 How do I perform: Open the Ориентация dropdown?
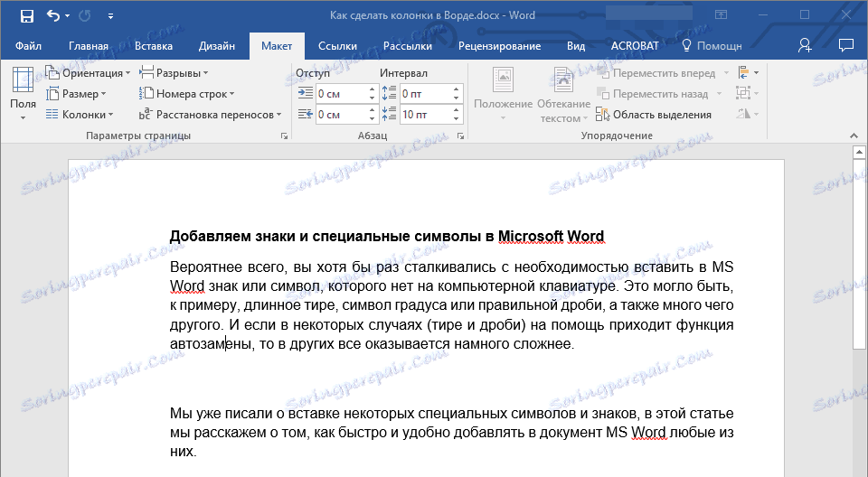tap(88, 72)
